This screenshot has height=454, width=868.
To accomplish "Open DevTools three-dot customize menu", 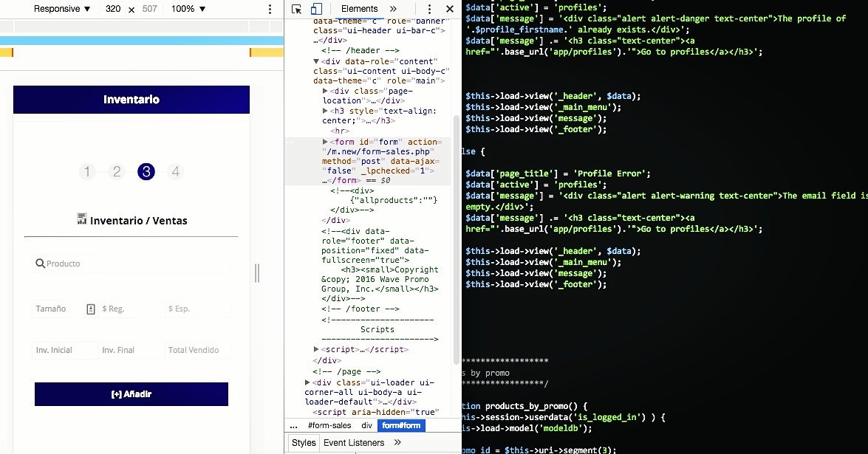I will click(x=429, y=9).
